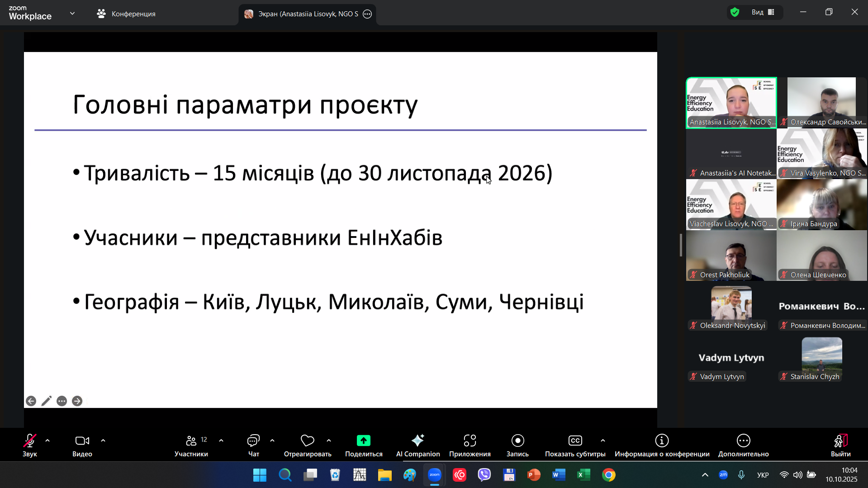The width and height of the screenshot is (868, 488).
Task: Open the Chat panel
Action: coord(253,445)
